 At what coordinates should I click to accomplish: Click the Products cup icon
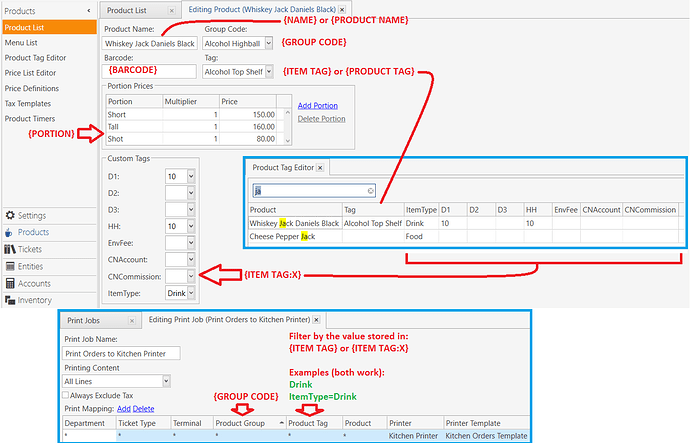point(9,232)
